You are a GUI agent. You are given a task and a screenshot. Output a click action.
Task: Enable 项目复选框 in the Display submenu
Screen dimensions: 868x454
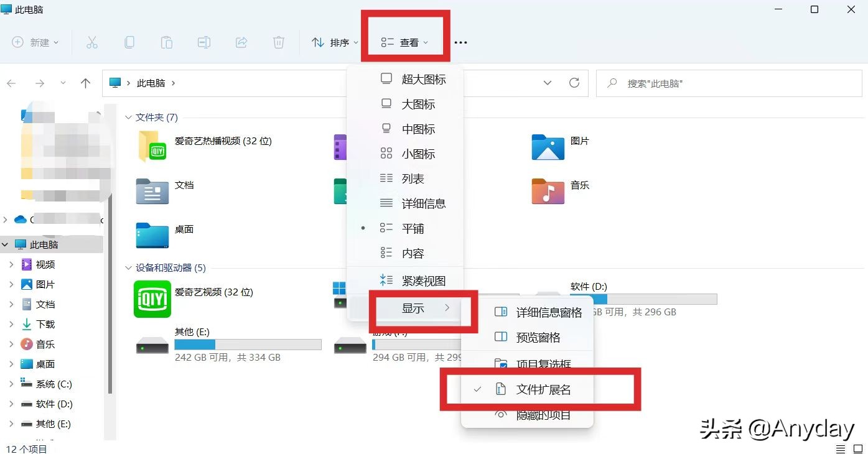544,363
